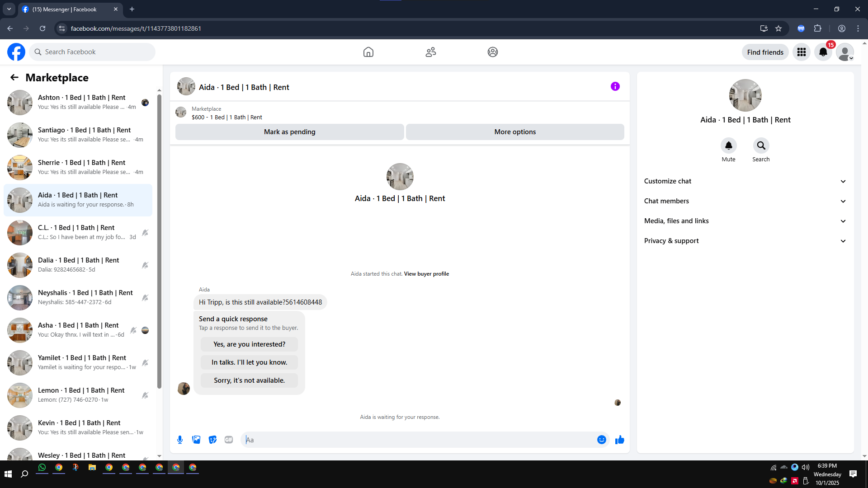Screen dimensions: 868x488
Task: Open the Santiago conversation
Action: point(78,135)
